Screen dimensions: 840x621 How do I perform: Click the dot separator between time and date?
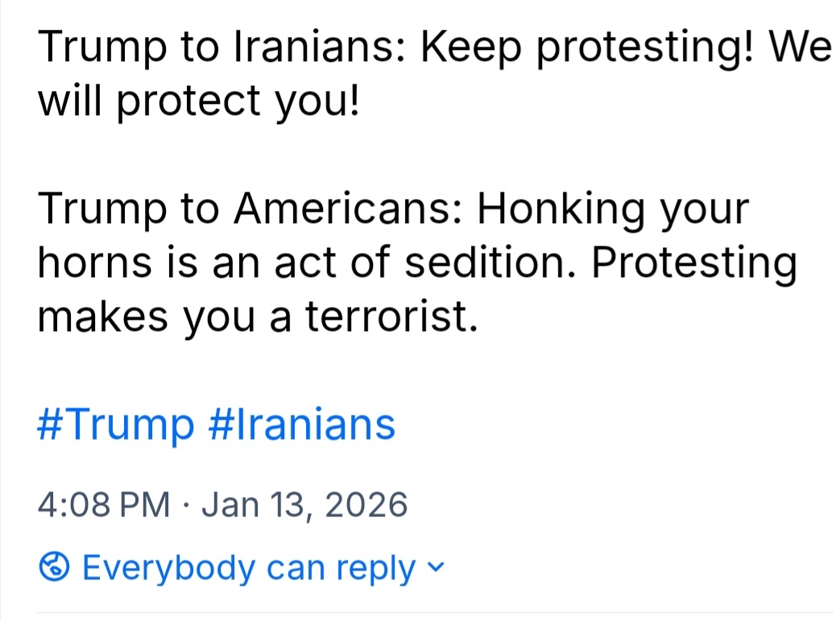click(x=186, y=506)
